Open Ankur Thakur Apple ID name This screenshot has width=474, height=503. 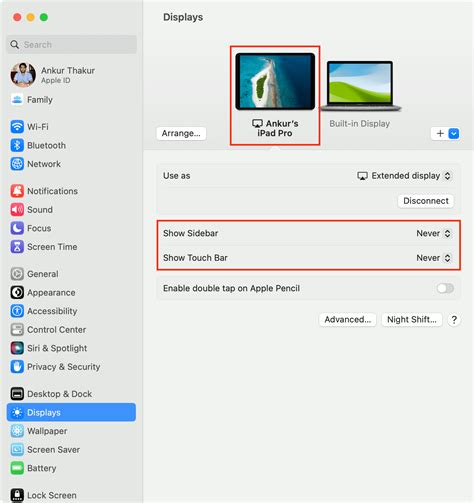(68, 71)
